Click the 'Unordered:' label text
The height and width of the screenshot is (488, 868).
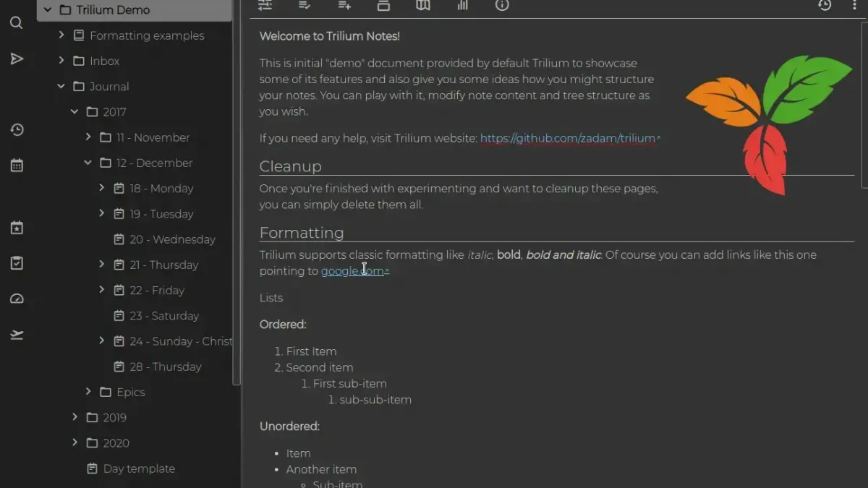[x=289, y=427]
